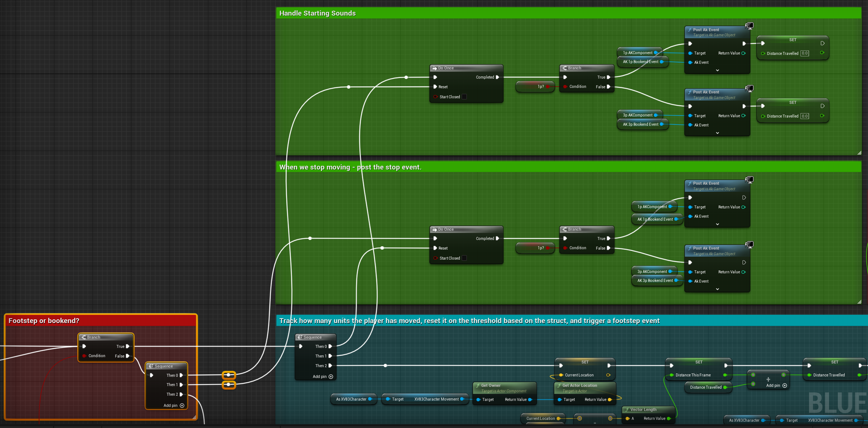Select the lower orange-highlighted reroute node
This screenshot has width=868, height=428.
click(229, 385)
